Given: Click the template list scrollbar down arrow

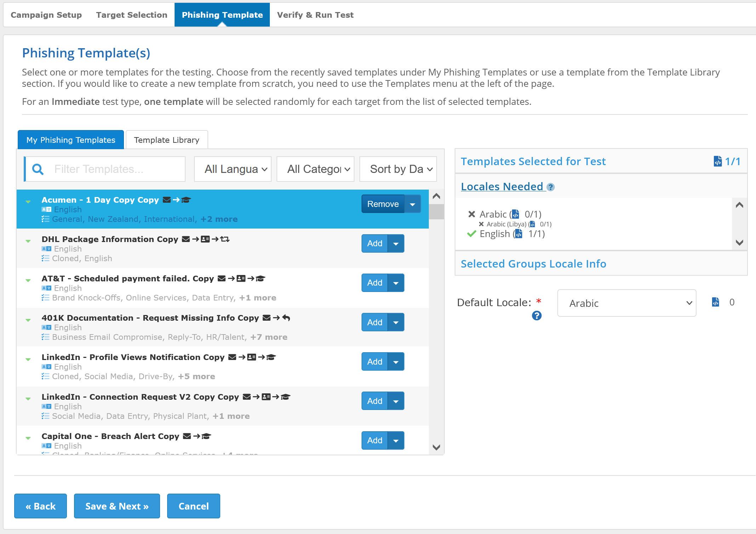Looking at the screenshot, I should click(x=437, y=447).
